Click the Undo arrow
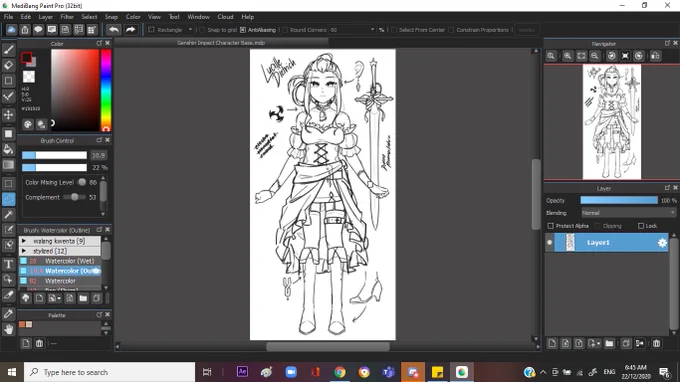This screenshot has height=382, width=680. [114, 29]
